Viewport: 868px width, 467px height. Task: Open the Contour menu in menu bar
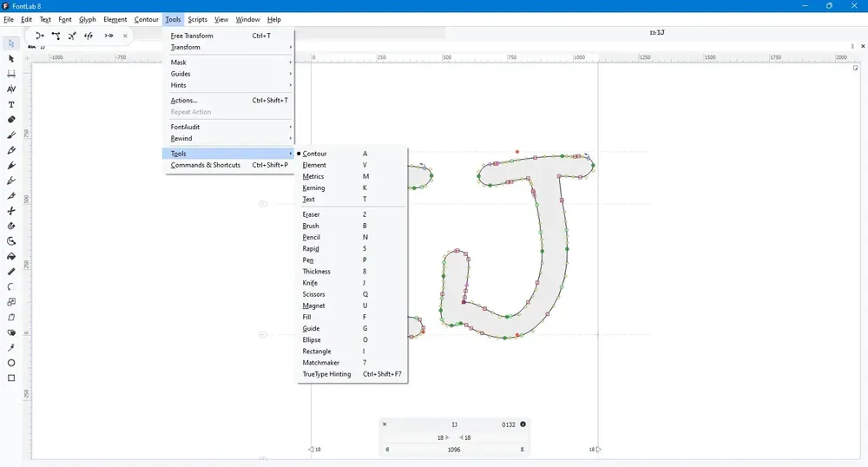click(146, 19)
